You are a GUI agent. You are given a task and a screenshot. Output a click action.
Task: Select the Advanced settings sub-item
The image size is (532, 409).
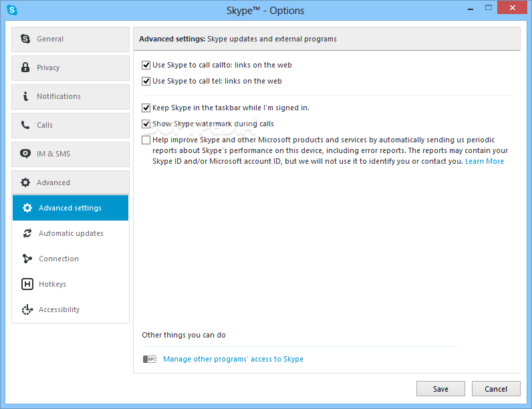[71, 208]
